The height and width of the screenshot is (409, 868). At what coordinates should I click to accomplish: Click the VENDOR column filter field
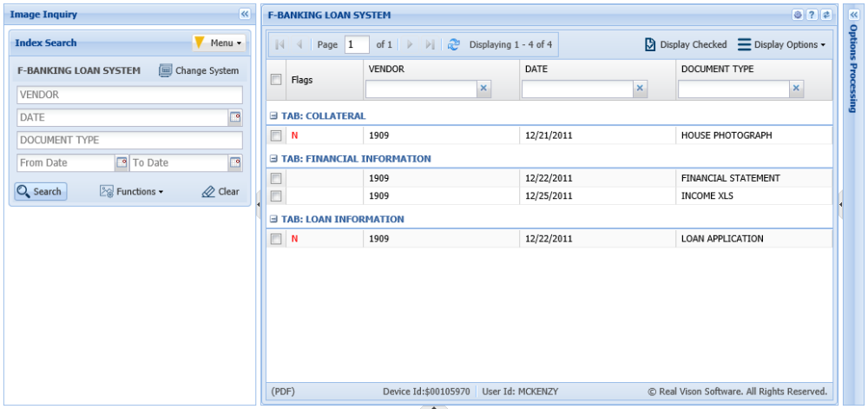[x=421, y=88]
